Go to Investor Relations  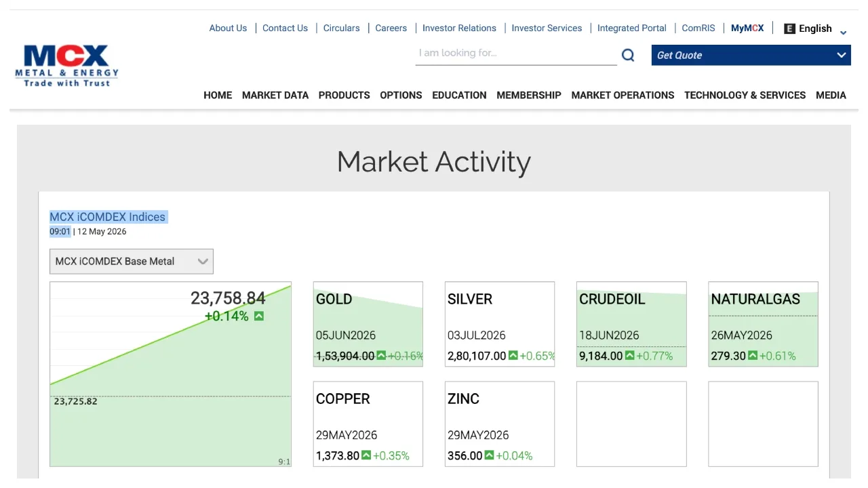point(459,28)
